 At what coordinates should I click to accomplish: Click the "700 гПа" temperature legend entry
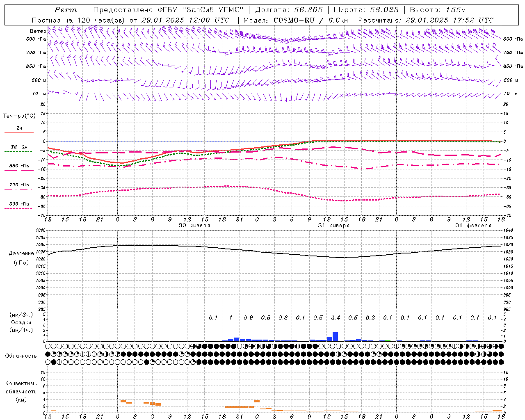click(19, 185)
